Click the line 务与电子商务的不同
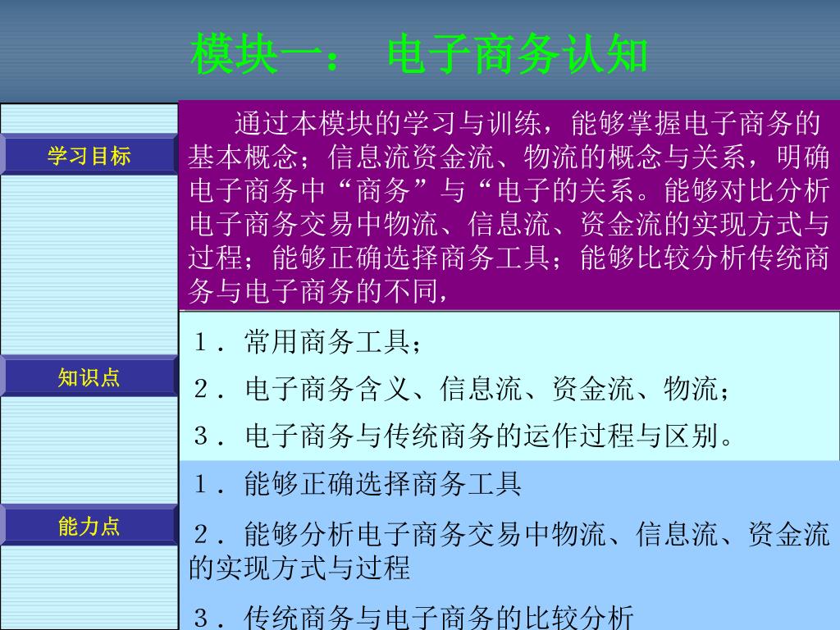Viewport: 840px width, 630px height. tap(318, 291)
